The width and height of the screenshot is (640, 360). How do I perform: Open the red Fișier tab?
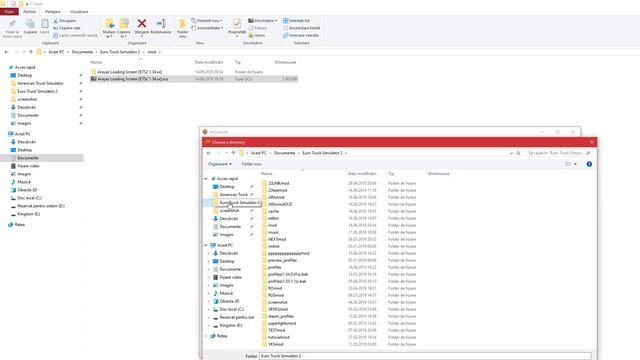[9, 11]
